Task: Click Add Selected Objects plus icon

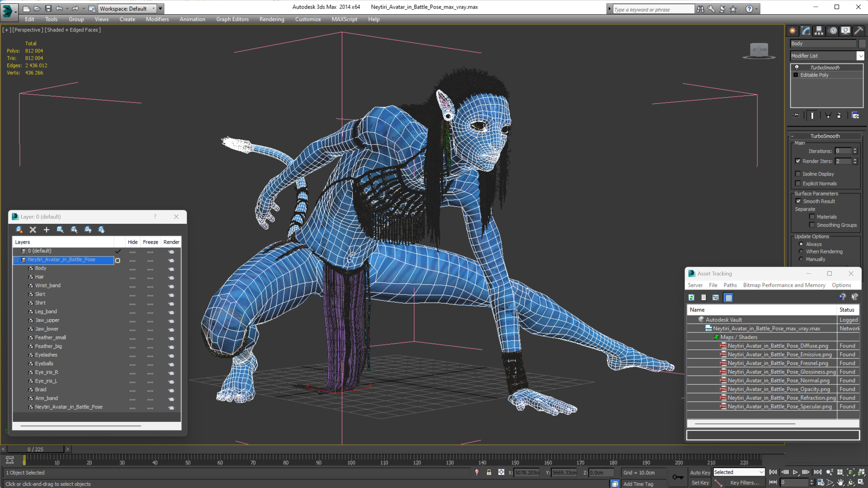Action: pyautogui.click(x=47, y=230)
